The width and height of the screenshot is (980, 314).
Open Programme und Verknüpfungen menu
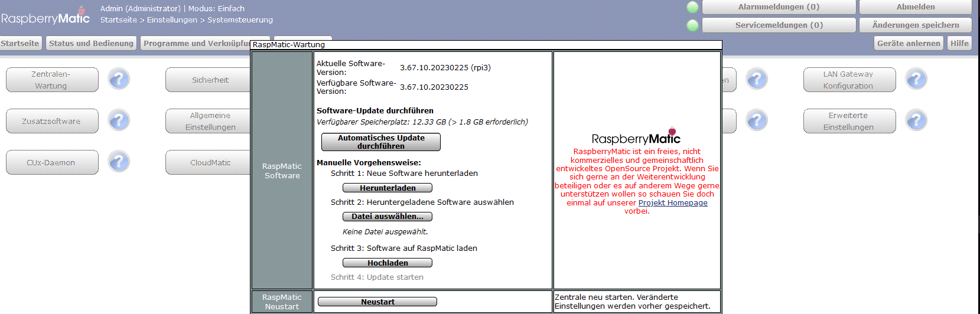(197, 43)
